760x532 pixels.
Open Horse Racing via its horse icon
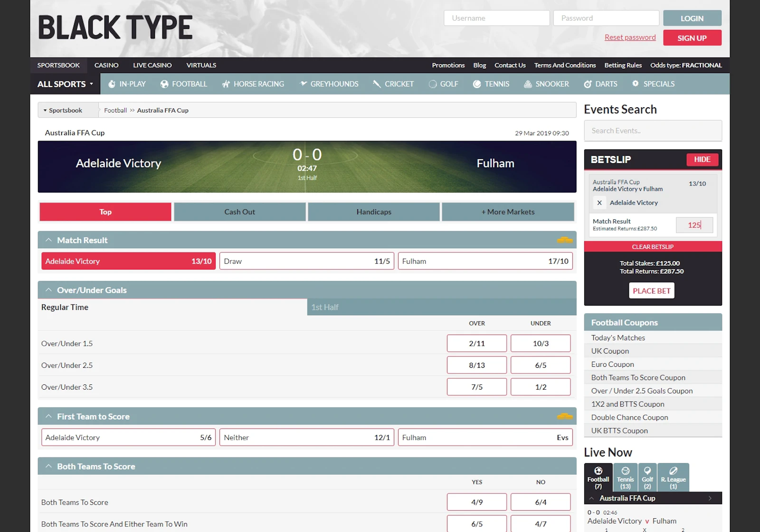(x=226, y=84)
